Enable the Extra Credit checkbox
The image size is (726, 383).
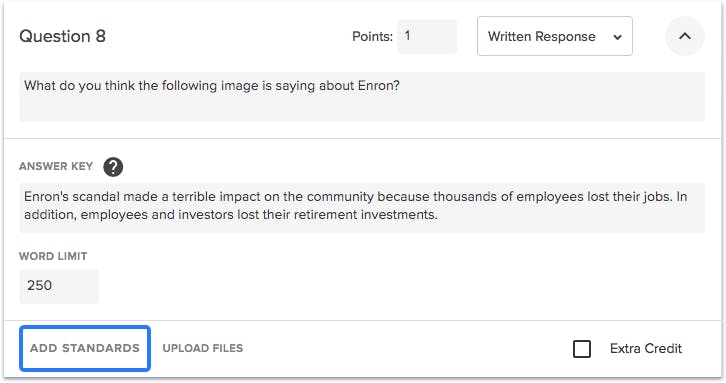pos(582,349)
